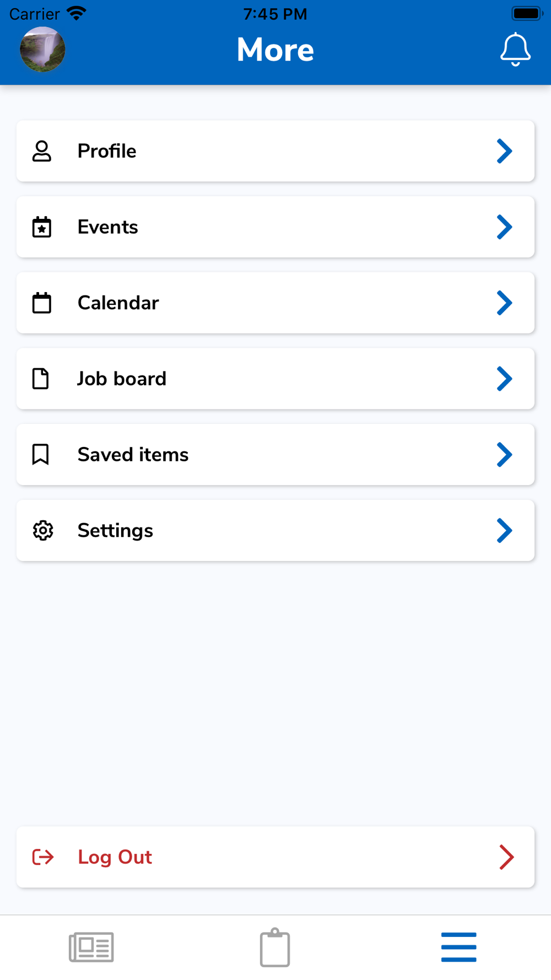Tap the document icon for Job board
The image size is (551, 980).
click(x=41, y=379)
